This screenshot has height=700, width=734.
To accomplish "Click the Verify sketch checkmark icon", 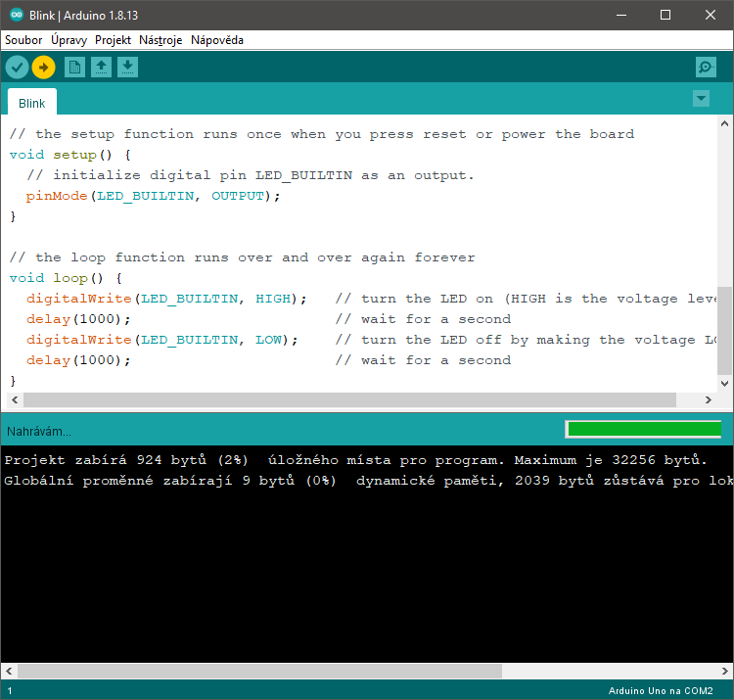I will pyautogui.click(x=18, y=67).
